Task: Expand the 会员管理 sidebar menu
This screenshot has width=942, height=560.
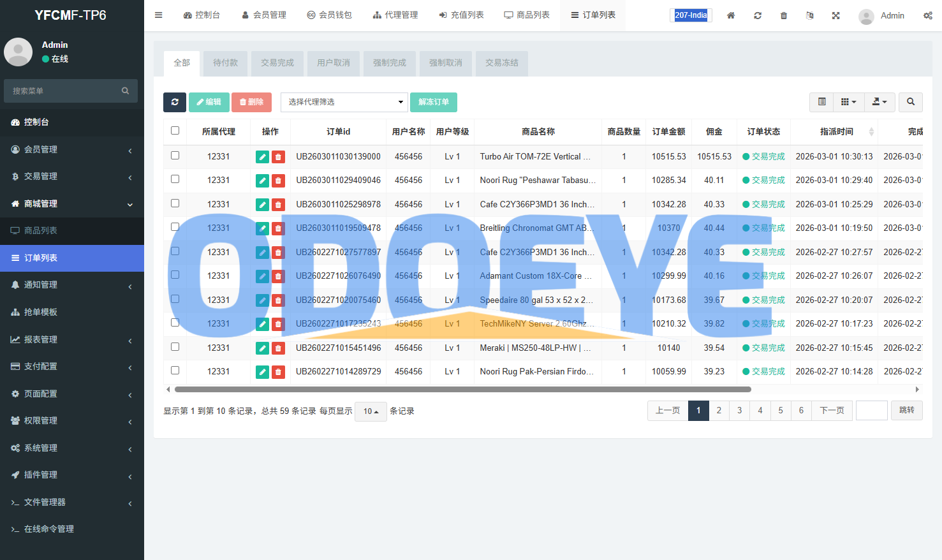Action: coord(72,149)
